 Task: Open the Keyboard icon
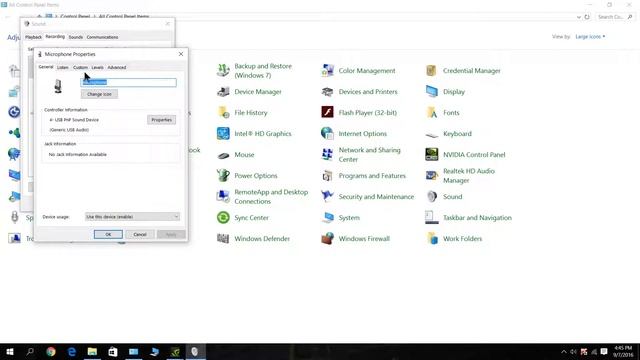coord(432,134)
